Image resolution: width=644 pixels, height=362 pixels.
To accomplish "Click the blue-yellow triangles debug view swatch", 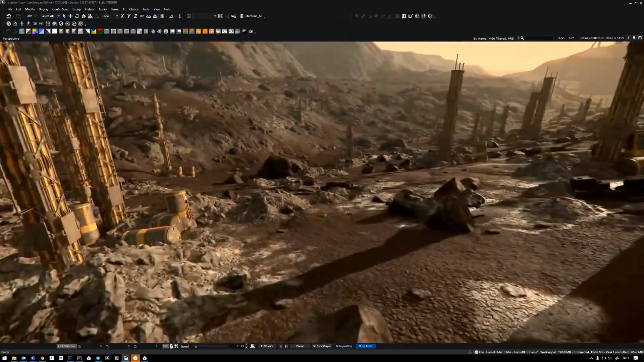I will [x=94, y=32].
